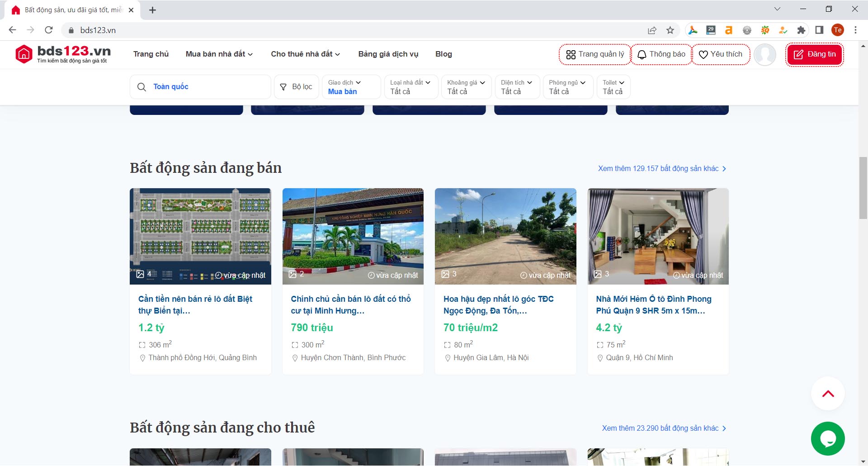Viewport: 868px width, 466px height.
Task: Click the 306 m² area text
Action: coord(160,345)
